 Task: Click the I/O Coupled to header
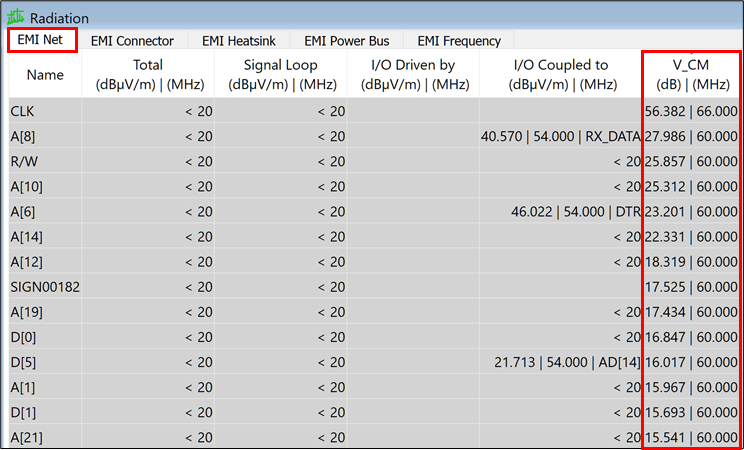560,75
